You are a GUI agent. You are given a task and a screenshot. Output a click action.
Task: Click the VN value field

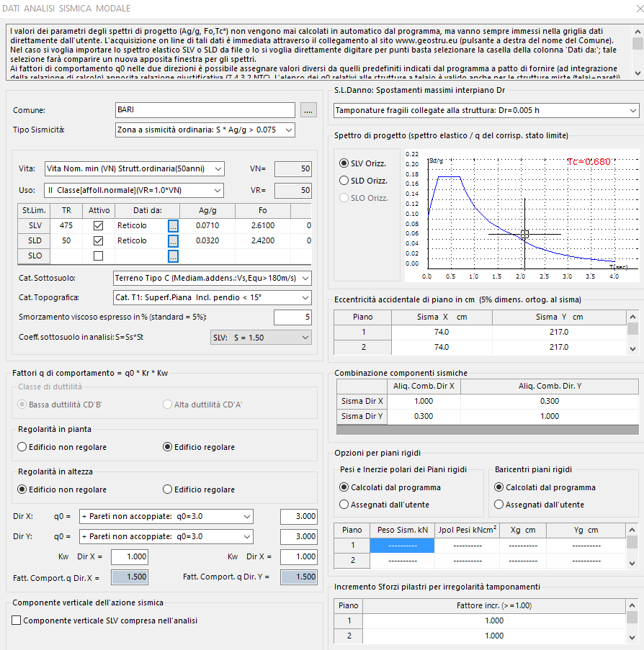coord(293,168)
